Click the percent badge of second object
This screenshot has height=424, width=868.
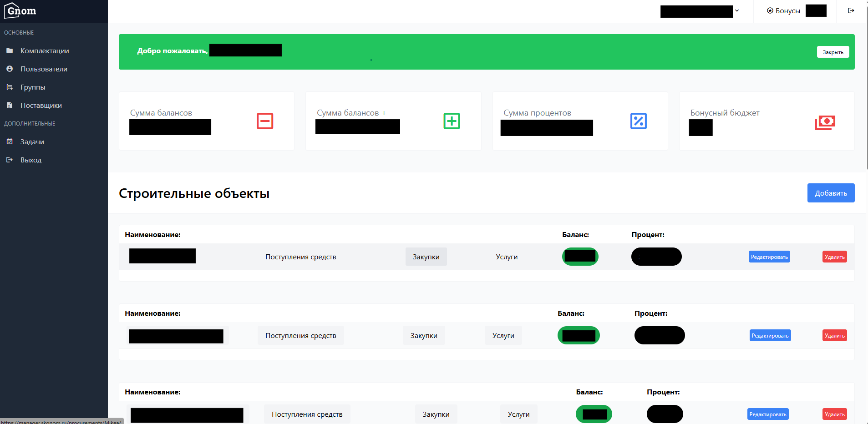[x=660, y=335]
